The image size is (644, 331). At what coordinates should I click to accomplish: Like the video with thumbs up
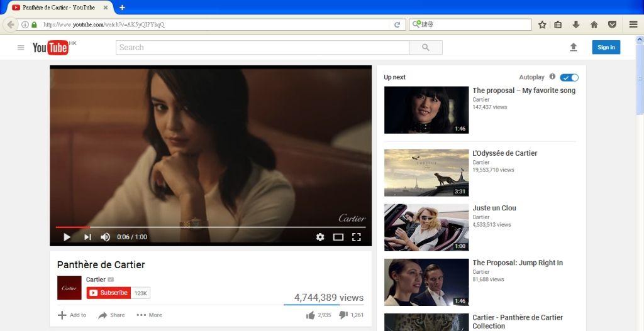311,315
